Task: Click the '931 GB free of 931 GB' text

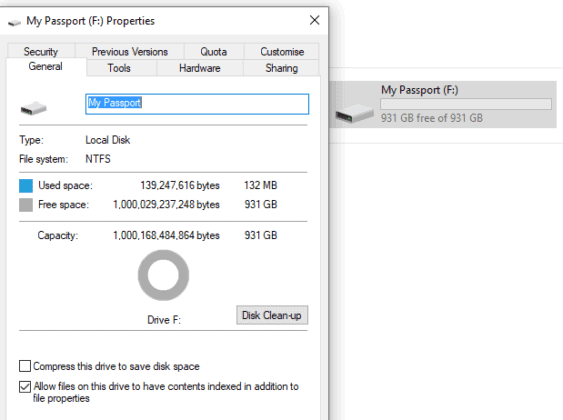Action: tap(432, 118)
